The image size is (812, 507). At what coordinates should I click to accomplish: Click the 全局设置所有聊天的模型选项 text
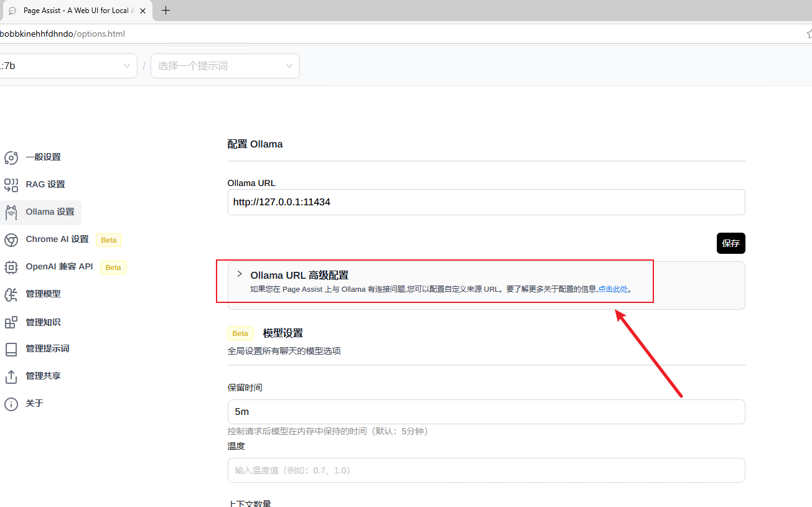(284, 351)
